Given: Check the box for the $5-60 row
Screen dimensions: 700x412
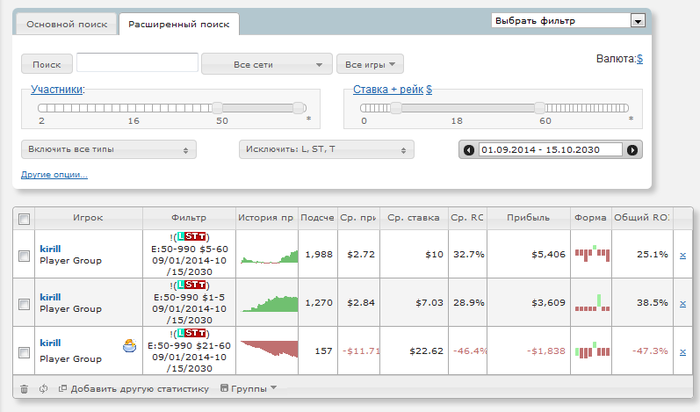Looking at the screenshot, I should click(x=24, y=256).
